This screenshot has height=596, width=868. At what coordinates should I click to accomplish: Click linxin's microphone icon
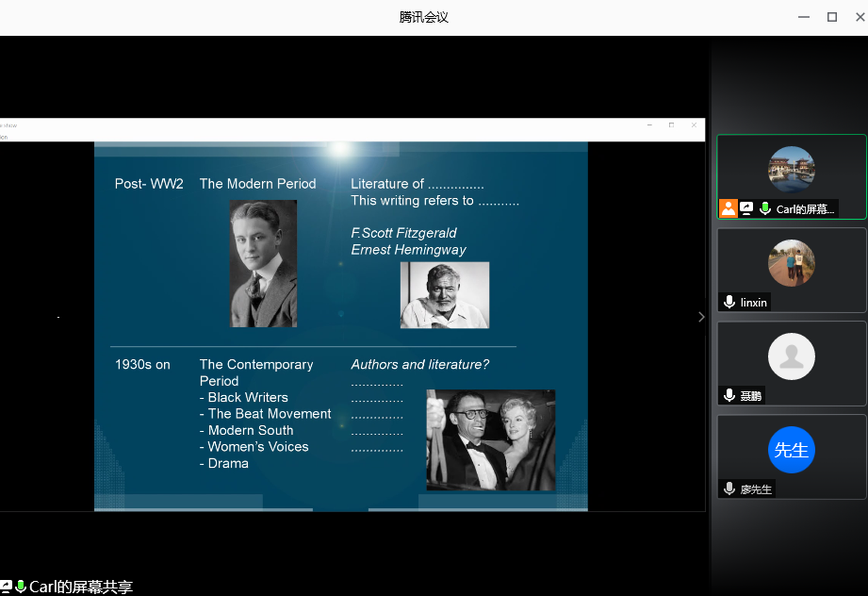click(729, 303)
